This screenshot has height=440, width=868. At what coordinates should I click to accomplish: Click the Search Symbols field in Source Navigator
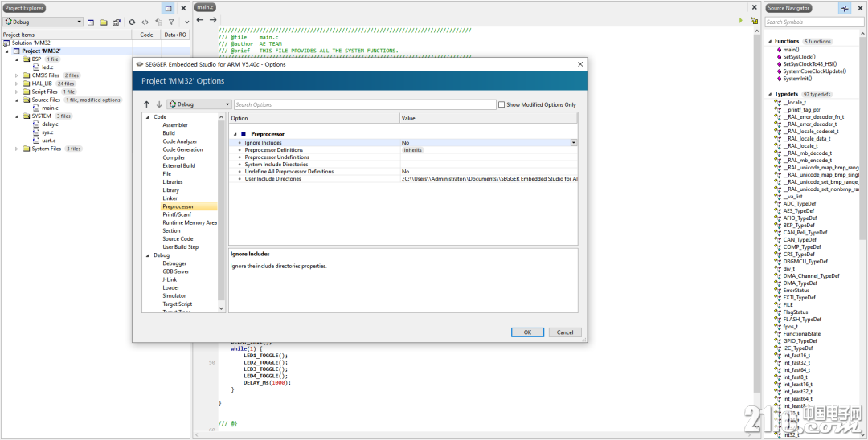point(813,22)
